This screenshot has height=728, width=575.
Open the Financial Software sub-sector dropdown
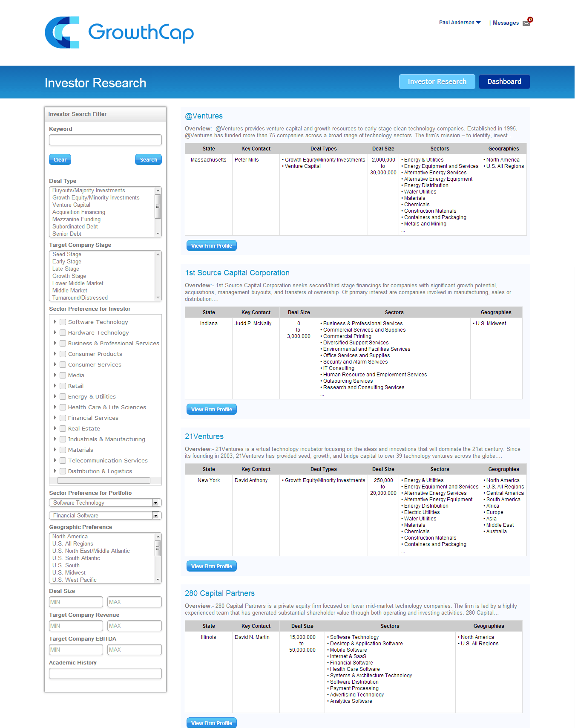(x=156, y=516)
